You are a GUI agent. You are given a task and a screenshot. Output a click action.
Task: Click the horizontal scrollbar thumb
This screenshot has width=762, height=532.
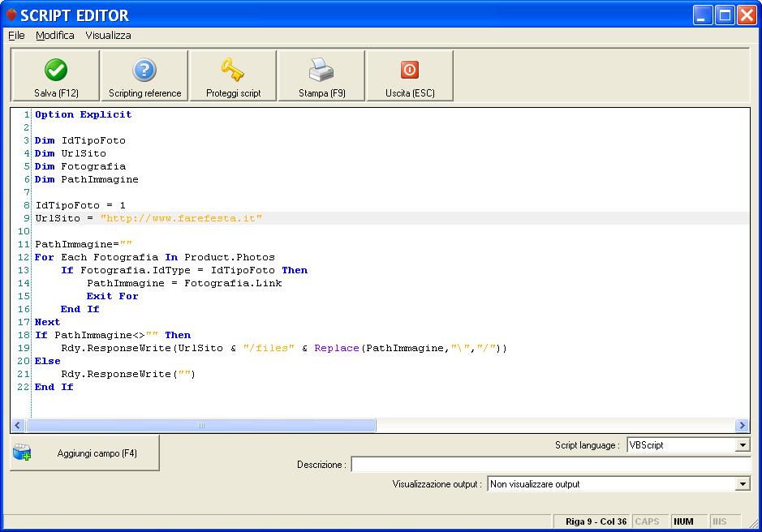tap(201, 426)
